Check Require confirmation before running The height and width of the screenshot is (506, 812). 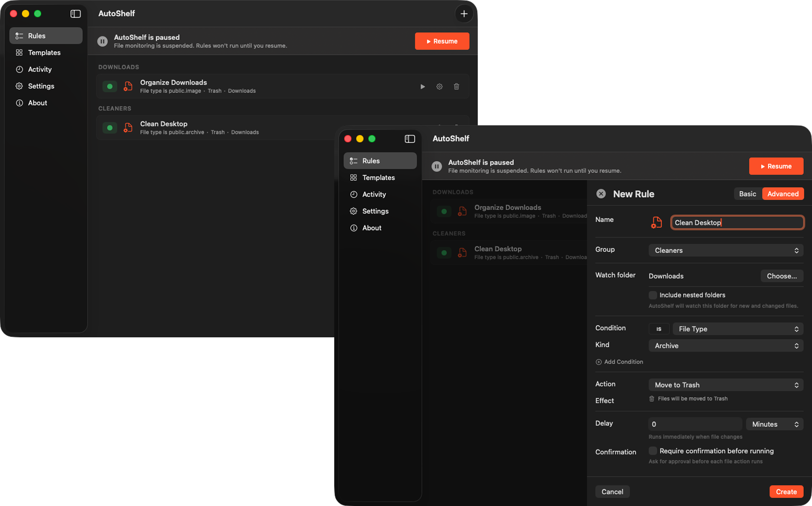click(x=653, y=451)
